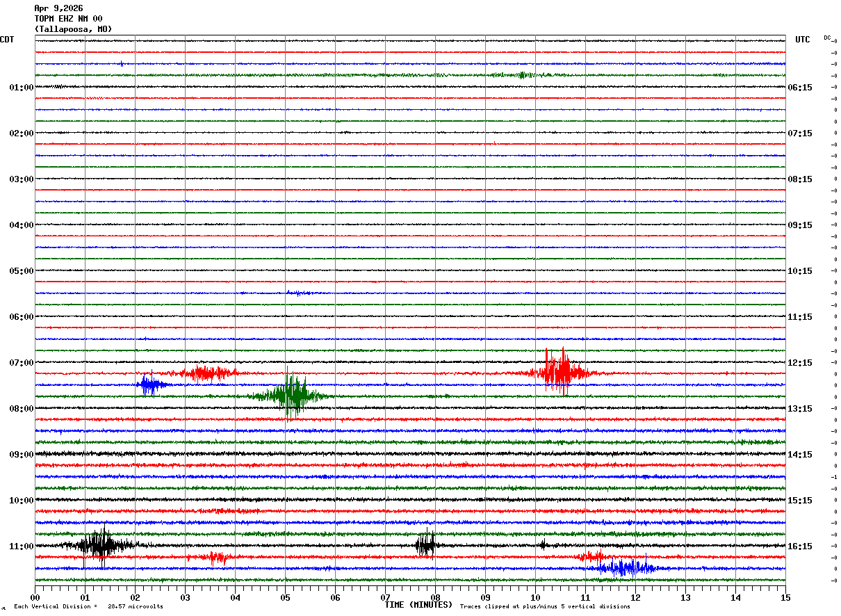Click the "08" minute axis tick
The image size is (841, 616).
pyautogui.click(x=435, y=597)
